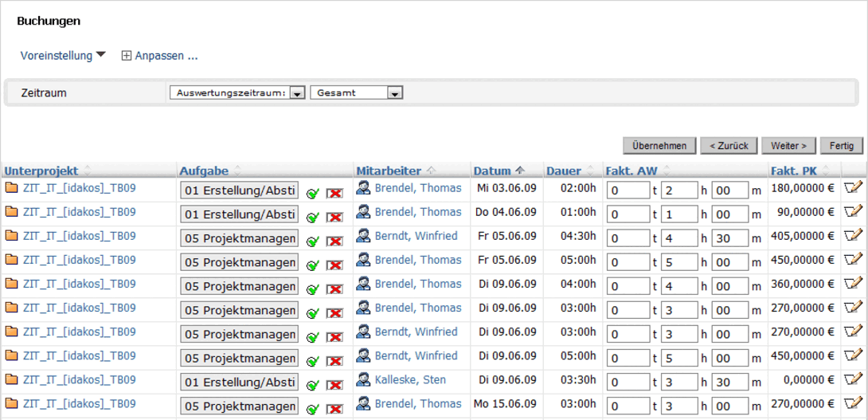868x420 pixels.
Task: Click hours field in the 360,00000 € row
Action: coord(680,286)
